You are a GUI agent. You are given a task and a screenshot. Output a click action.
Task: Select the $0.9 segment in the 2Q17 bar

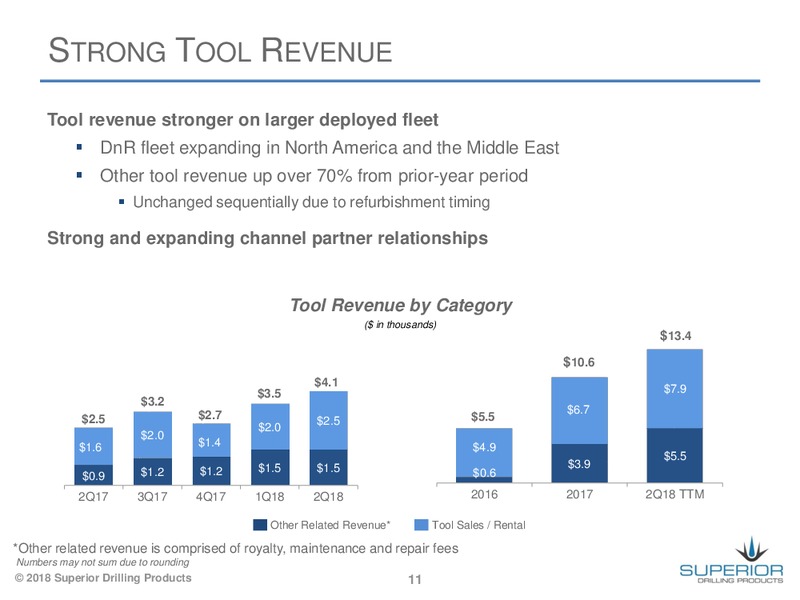tap(93, 475)
